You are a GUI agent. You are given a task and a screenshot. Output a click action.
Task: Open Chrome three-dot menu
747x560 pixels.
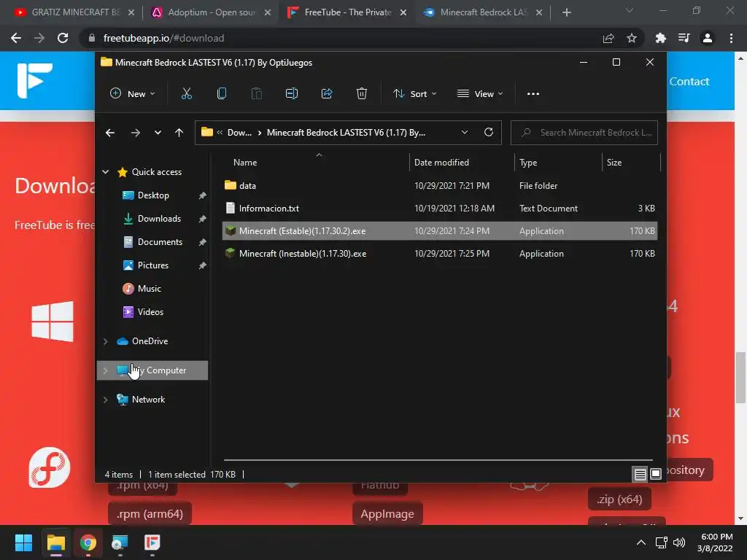(731, 38)
